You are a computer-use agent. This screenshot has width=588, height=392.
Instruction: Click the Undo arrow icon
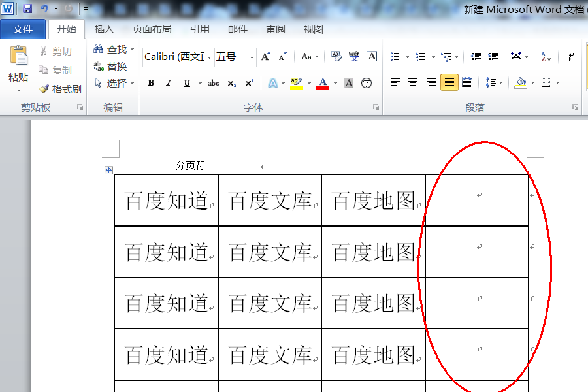44,8
